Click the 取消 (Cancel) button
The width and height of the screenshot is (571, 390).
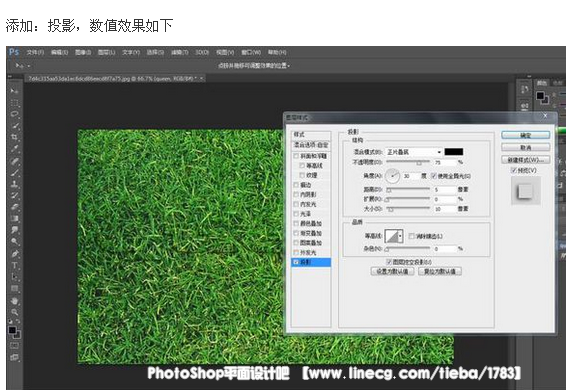525,147
